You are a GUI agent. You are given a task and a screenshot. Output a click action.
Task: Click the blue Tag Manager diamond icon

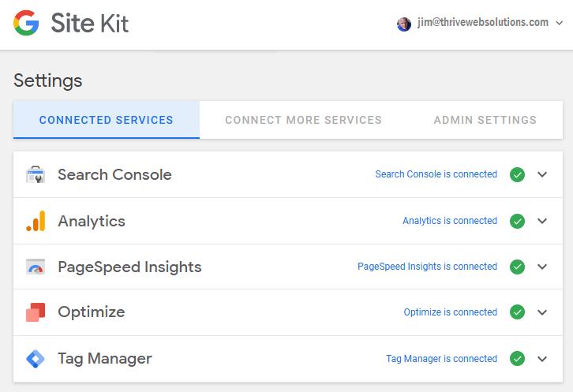(36, 359)
